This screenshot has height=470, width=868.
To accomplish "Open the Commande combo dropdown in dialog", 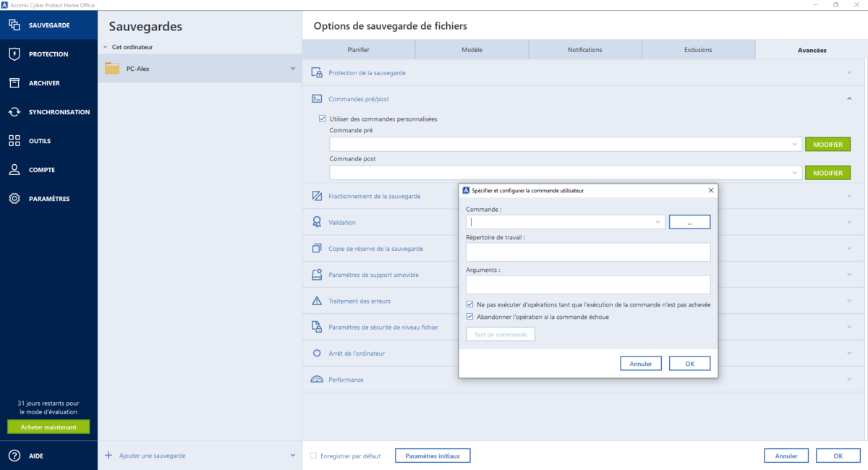I will (658, 222).
